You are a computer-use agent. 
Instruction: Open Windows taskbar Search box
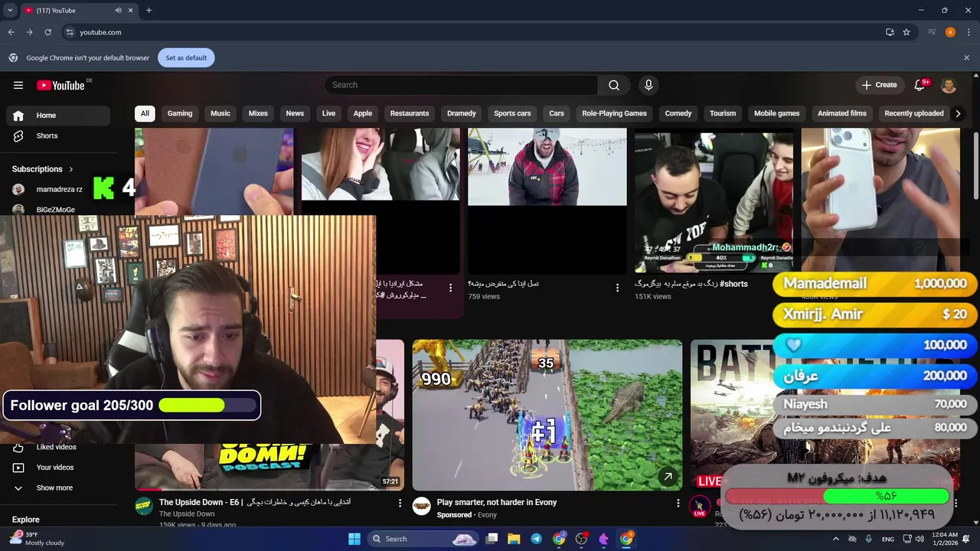click(x=423, y=539)
